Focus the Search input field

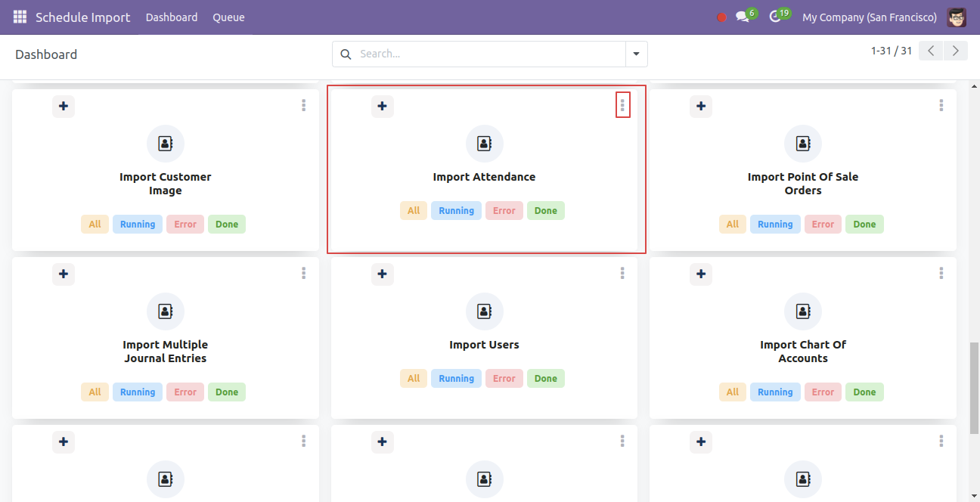point(490,54)
